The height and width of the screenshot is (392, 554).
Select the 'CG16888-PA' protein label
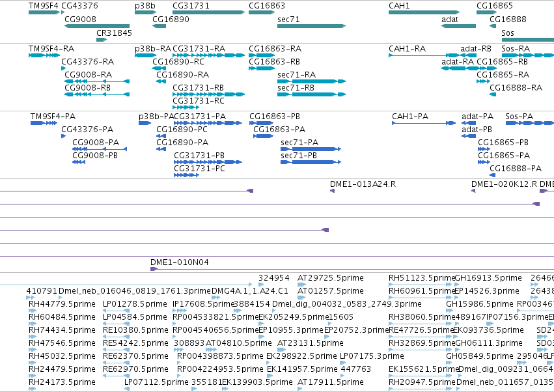(516, 169)
